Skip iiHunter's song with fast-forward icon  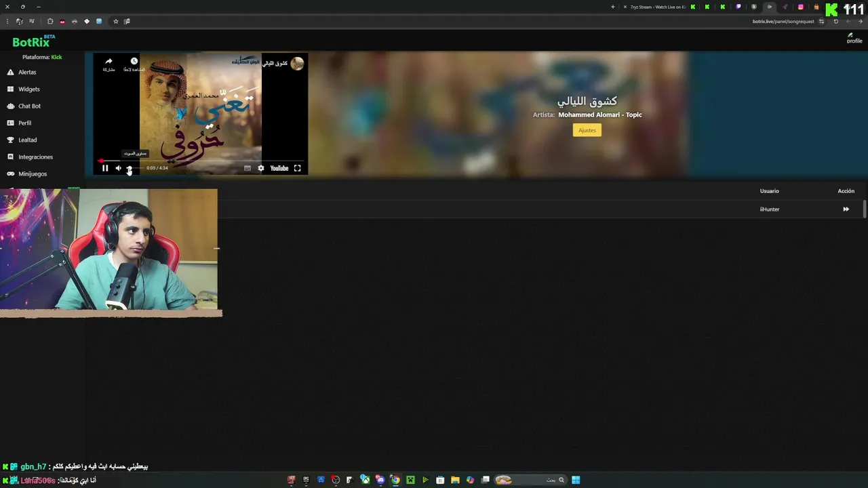(x=846, y=209)
